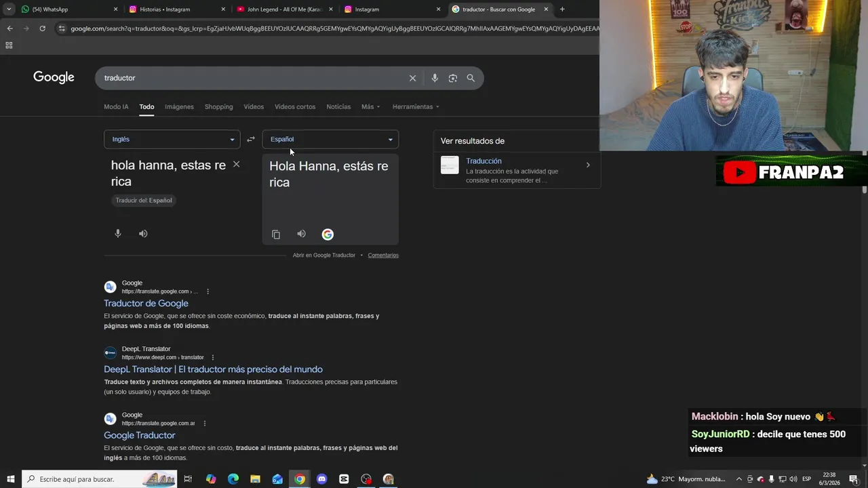
Task: Expand the Más search filter menu
Action: coord(370,106)
